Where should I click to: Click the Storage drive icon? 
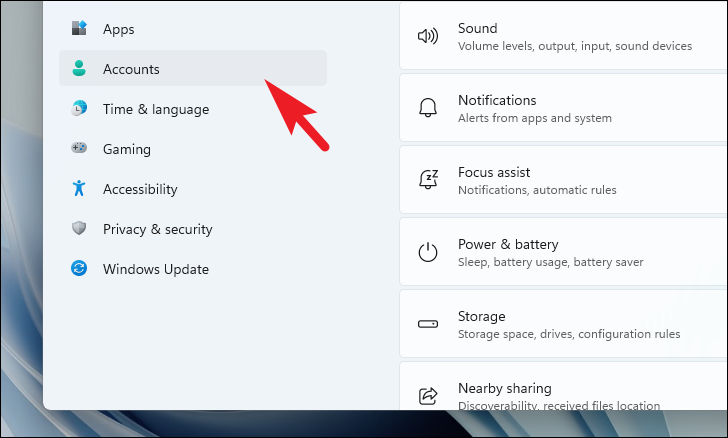click(x=428, y=324)
